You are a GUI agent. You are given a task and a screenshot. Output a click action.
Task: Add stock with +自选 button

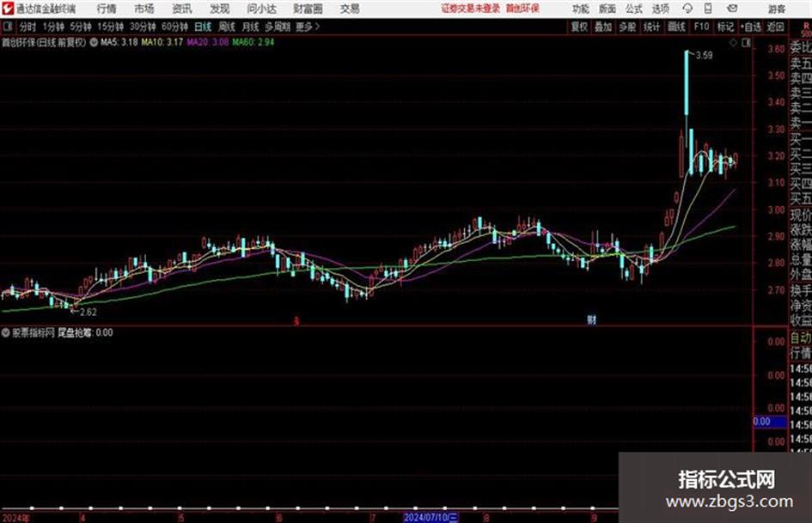pyautogui.click(x=751, y=27)
